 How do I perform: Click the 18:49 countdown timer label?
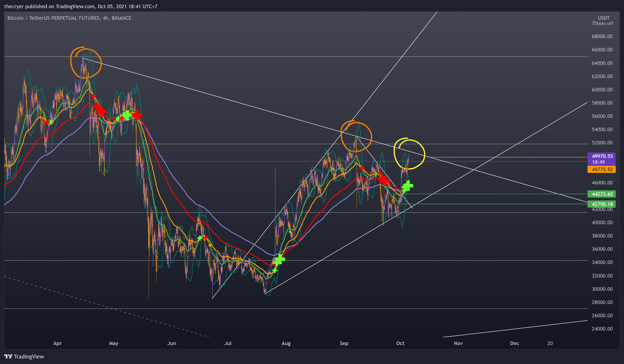click(x=598, y=162)
